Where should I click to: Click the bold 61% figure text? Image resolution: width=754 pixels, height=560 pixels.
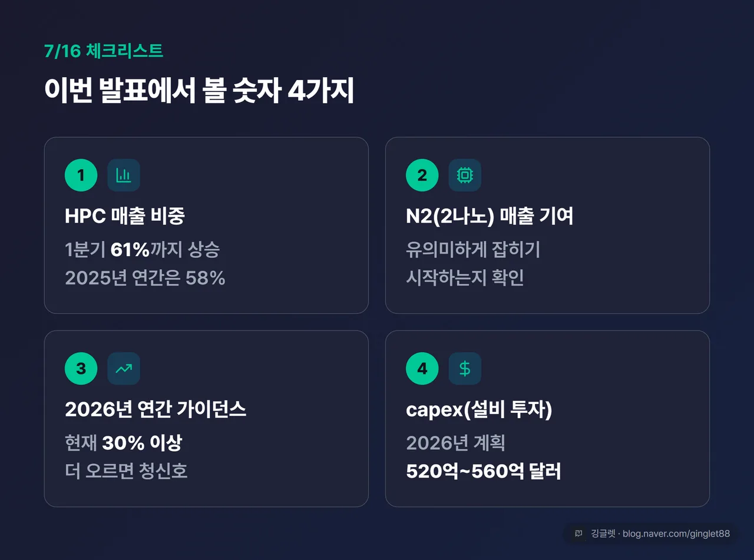[x=130, y=250]
